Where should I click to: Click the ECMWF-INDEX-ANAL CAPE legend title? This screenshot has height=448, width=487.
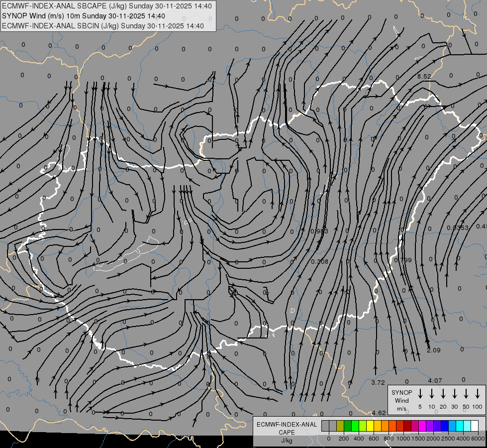pos(287,428)
